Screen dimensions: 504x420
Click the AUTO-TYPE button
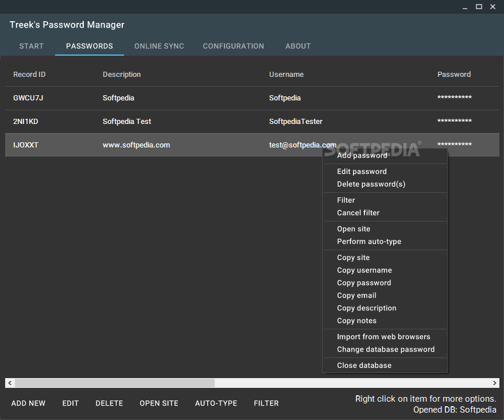tap(216, 403)
